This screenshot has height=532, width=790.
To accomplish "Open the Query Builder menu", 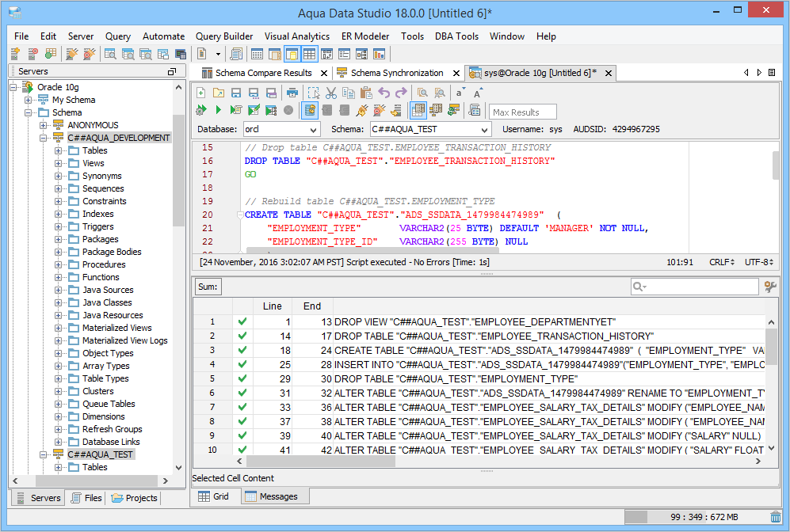I will click(x=224, y=36).
